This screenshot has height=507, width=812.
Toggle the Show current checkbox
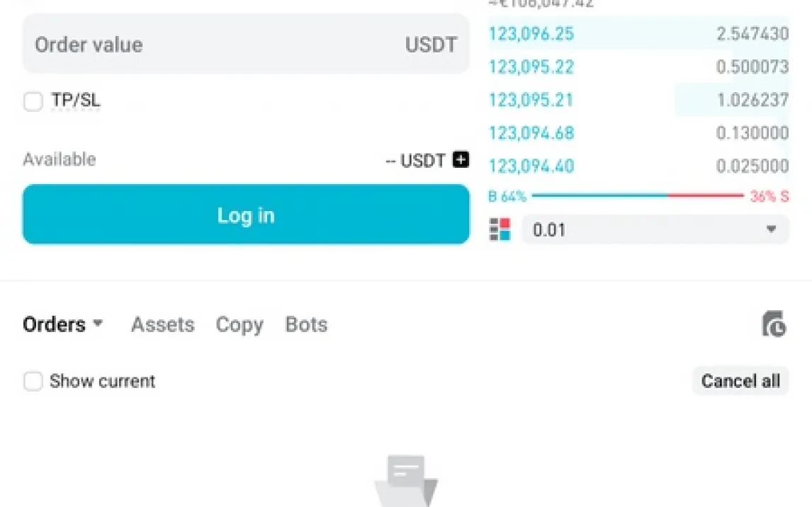33,382
